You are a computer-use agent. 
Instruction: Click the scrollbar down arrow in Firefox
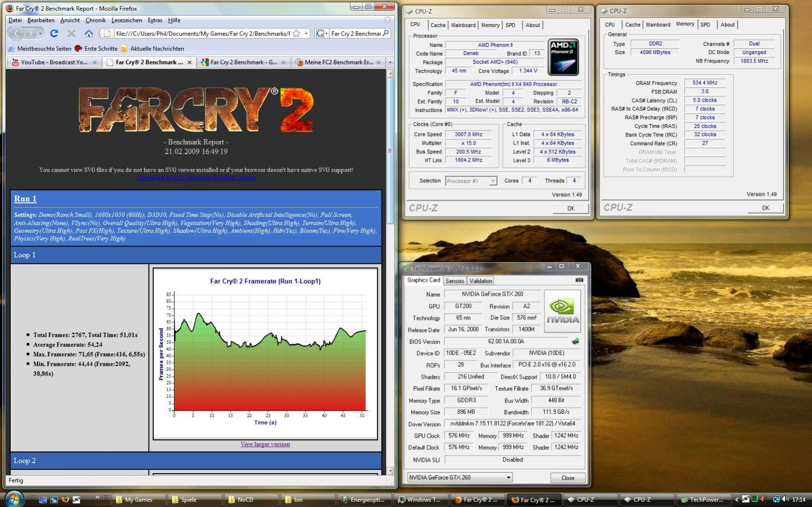390,470
